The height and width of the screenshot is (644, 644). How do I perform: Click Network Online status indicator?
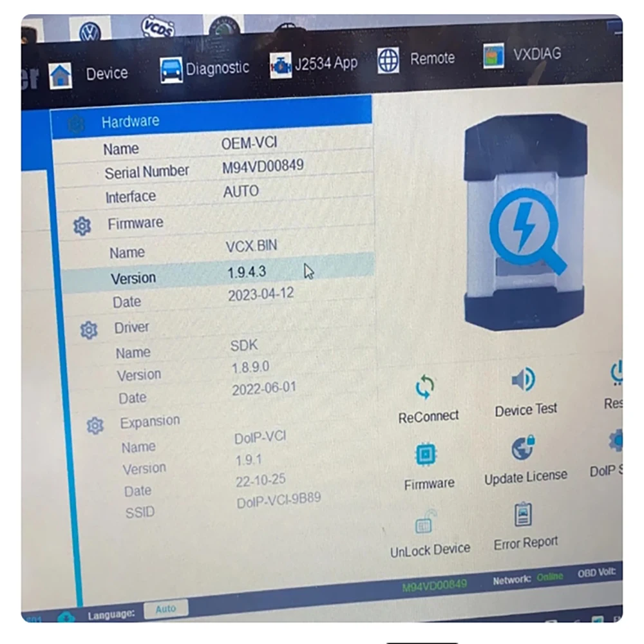[528, 578]
